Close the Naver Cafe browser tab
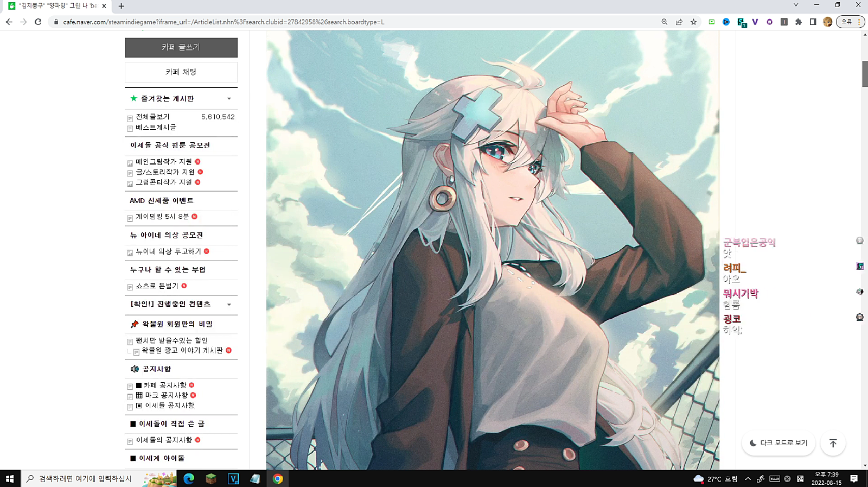 (x=104, y=6)
